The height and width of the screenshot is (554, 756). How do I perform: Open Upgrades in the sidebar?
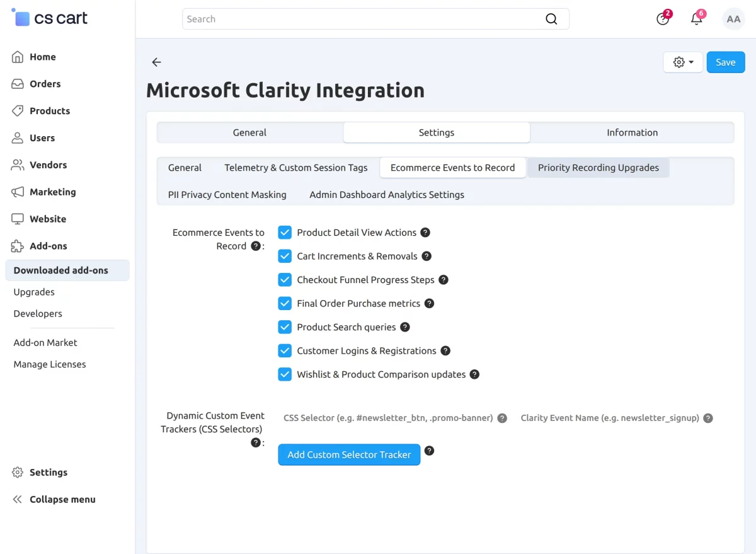34,292
